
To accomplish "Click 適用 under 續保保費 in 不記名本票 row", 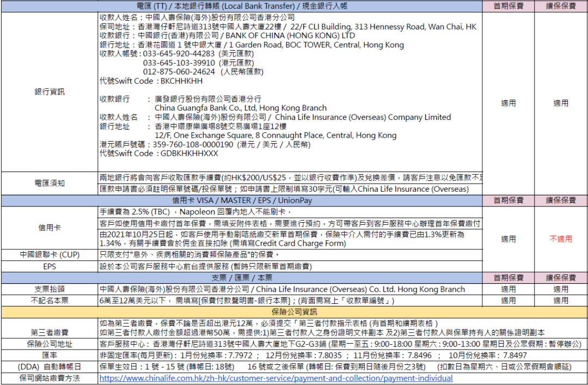I will pyautogui.click(x=561, y=301).
